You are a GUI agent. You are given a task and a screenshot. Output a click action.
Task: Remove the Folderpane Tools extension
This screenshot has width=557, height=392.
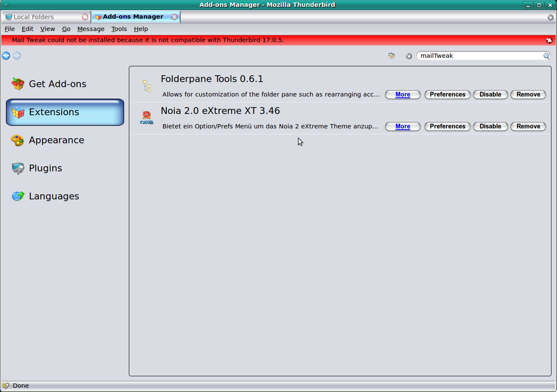[528, 95]
